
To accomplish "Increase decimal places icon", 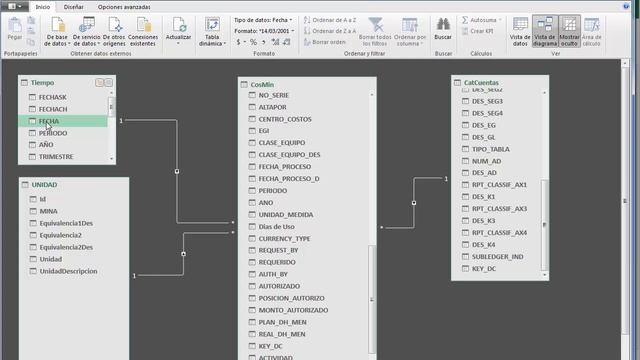I will 276,42.
